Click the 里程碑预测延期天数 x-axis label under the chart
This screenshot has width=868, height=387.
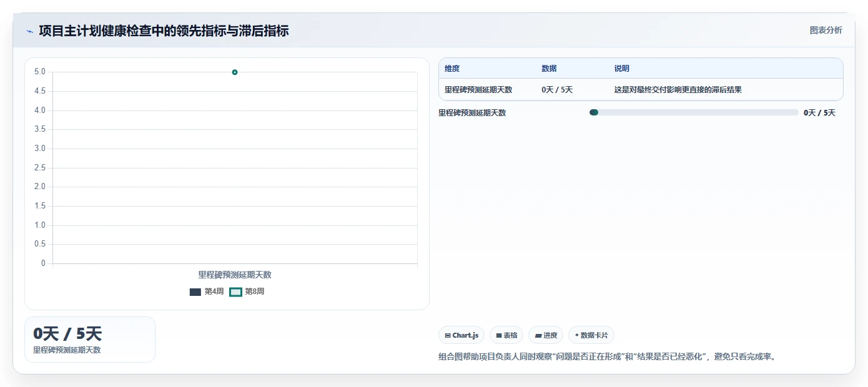[x=235, y=275]
